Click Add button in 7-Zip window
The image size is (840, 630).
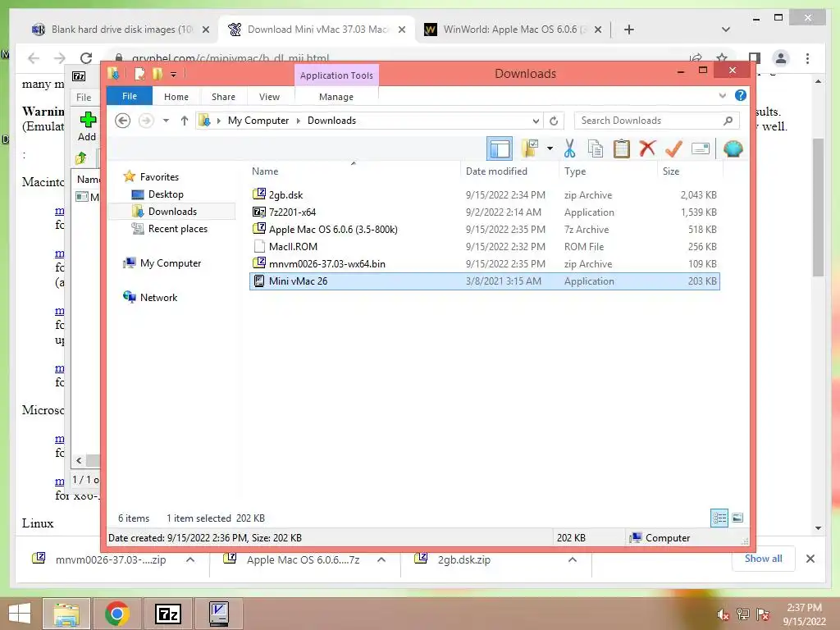tap(87, 126)
